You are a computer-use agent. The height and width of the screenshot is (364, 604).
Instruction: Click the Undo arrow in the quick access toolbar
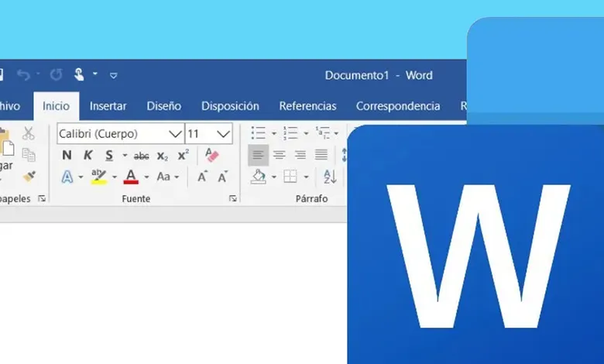click(x=24, y=74)
